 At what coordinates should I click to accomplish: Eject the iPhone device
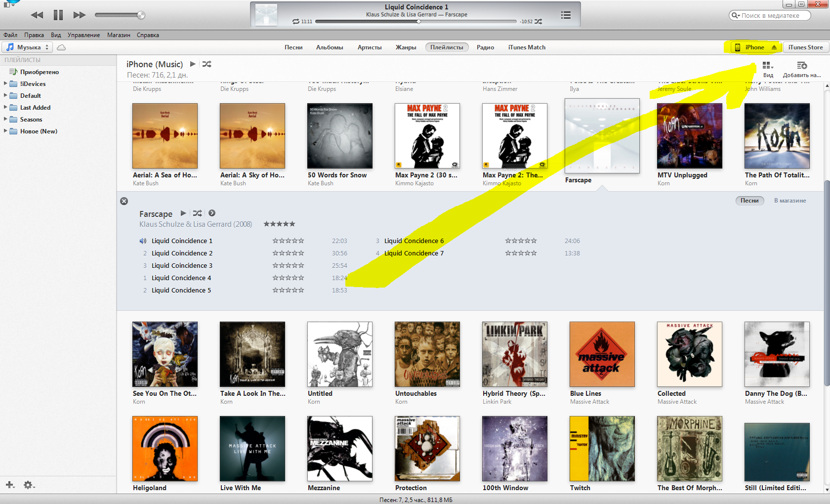point(774,47)
